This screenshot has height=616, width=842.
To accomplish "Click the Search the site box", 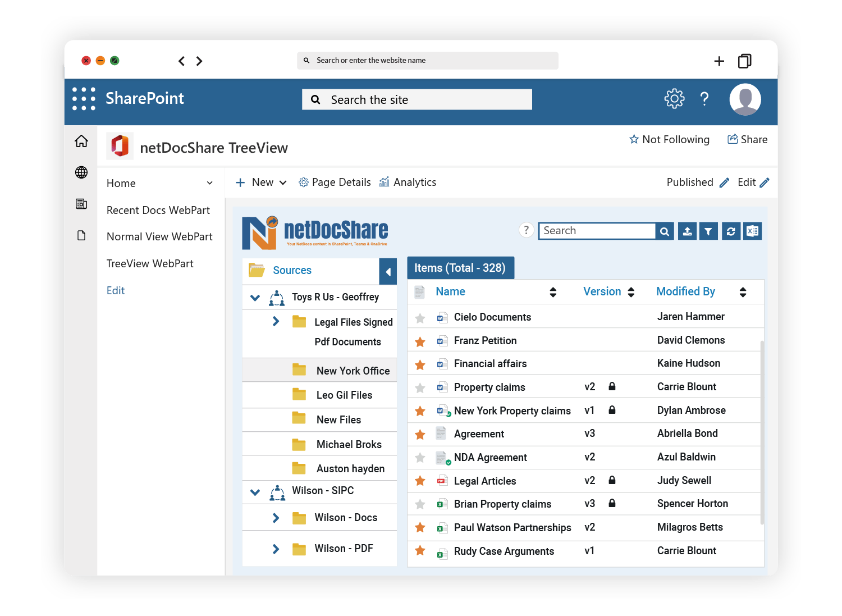I will 417,99.
